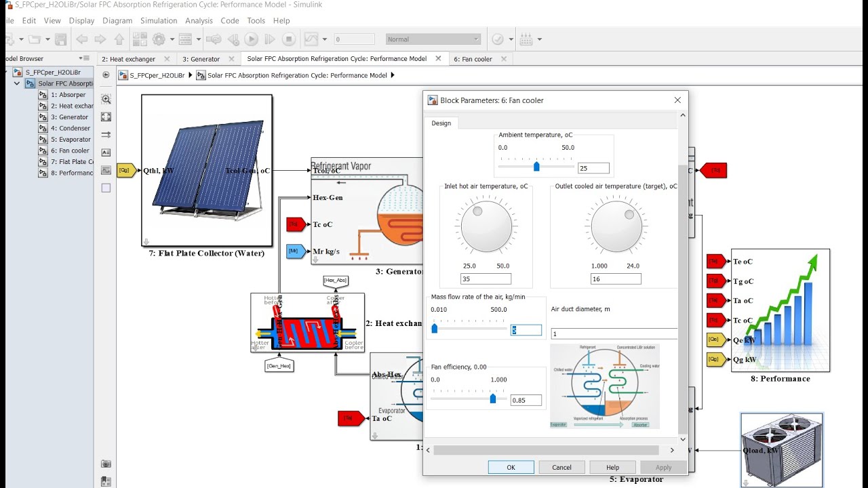Toggle the Sample Time Display palette icon
This screenshot has height=488, width=868.
[x=106, y=135]
